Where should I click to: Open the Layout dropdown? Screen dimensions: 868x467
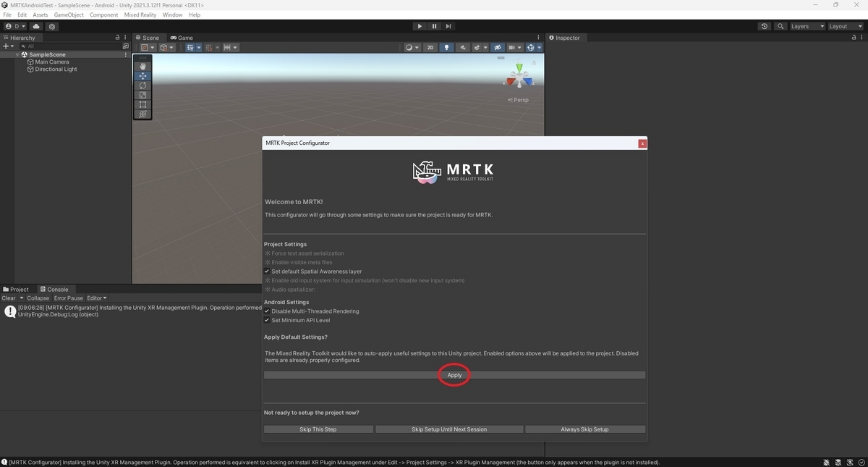845,26
